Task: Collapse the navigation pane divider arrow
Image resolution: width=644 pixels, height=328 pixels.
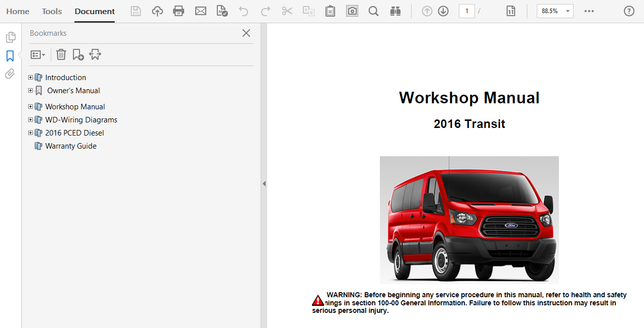Action: (264, 184)
